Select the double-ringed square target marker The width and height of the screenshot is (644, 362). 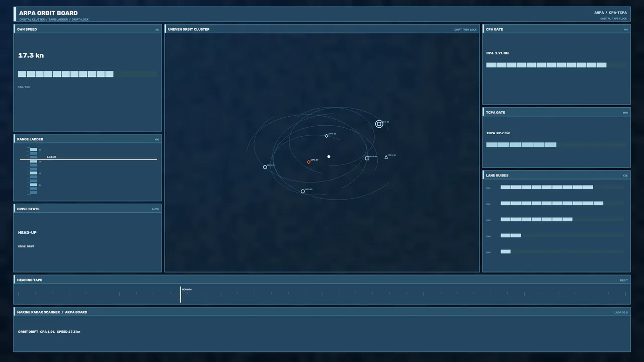(379, 124)
